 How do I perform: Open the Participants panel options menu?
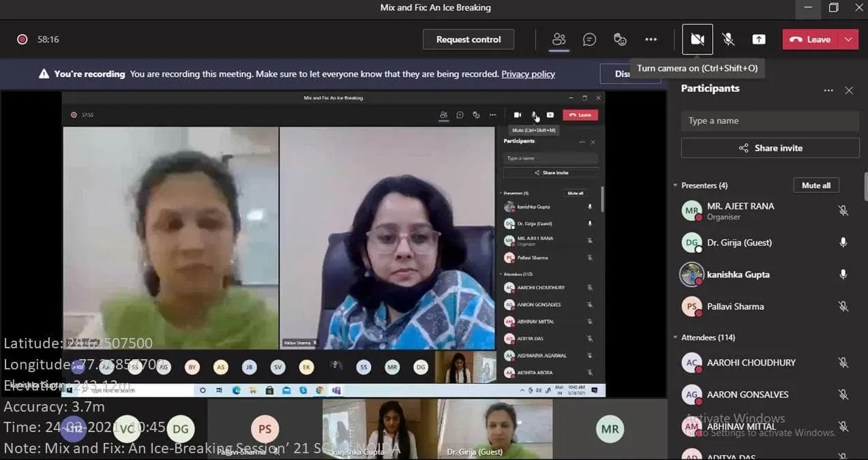(x=828, y=89)
